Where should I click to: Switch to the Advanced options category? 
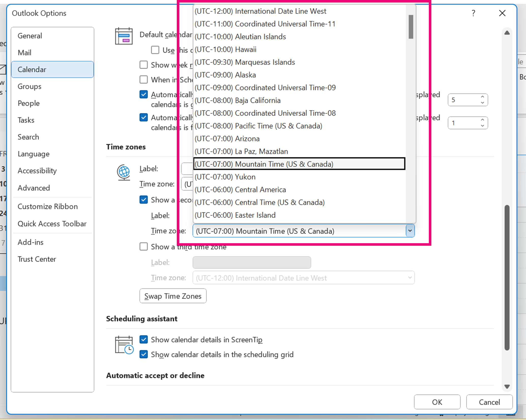34,188
